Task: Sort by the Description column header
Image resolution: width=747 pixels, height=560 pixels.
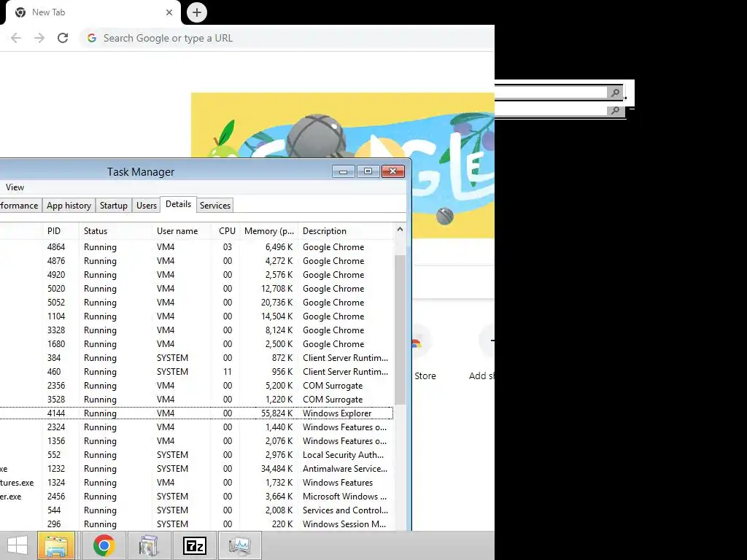Action: (x=347, y=231)
